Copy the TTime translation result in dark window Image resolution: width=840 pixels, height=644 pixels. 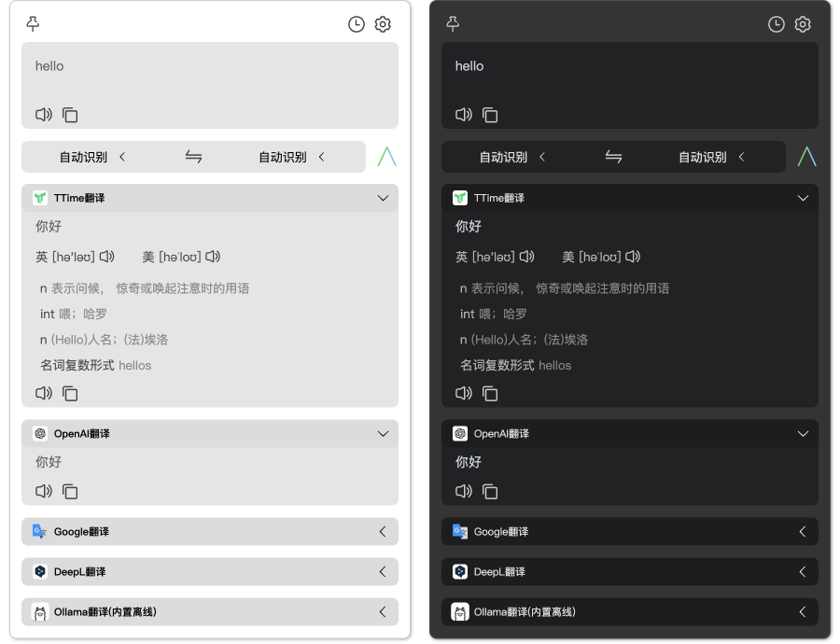[490, 393]
